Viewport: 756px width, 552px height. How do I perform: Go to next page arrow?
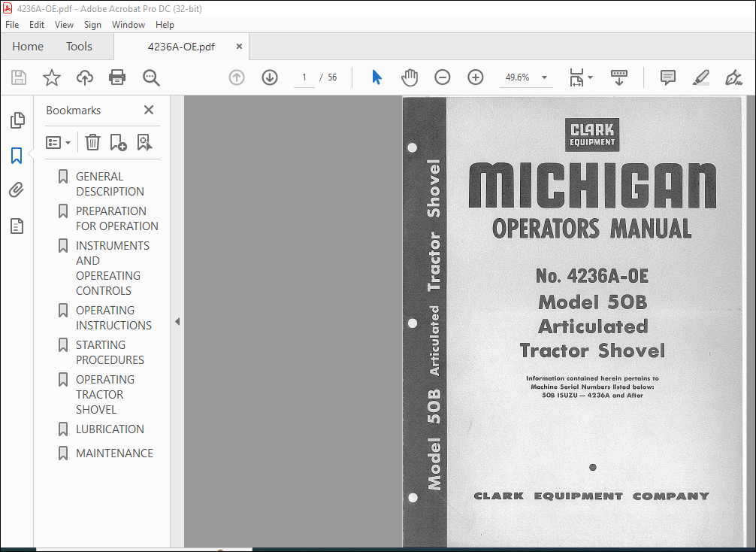[x=270, y=77]
